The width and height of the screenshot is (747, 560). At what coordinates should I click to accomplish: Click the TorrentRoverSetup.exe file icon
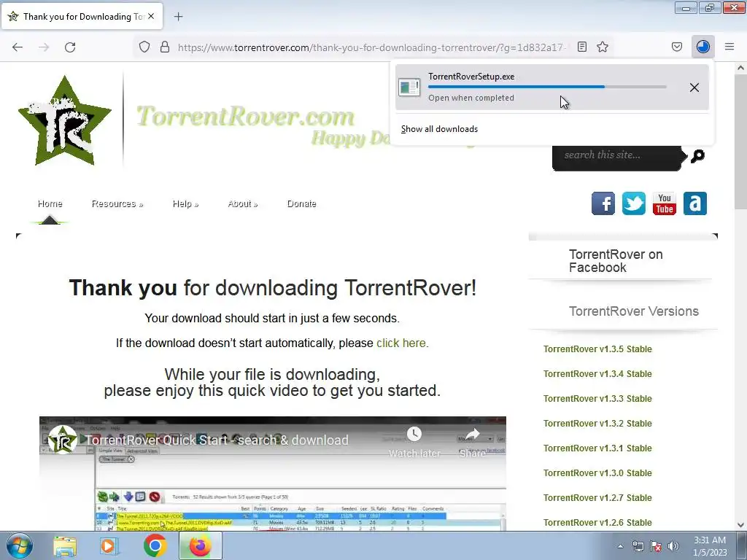click(409, 87)
